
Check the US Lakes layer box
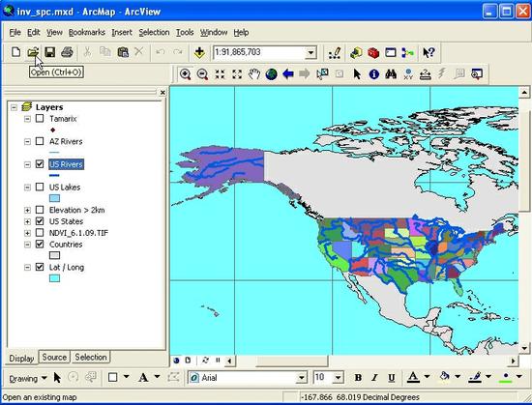coord(40,188)
